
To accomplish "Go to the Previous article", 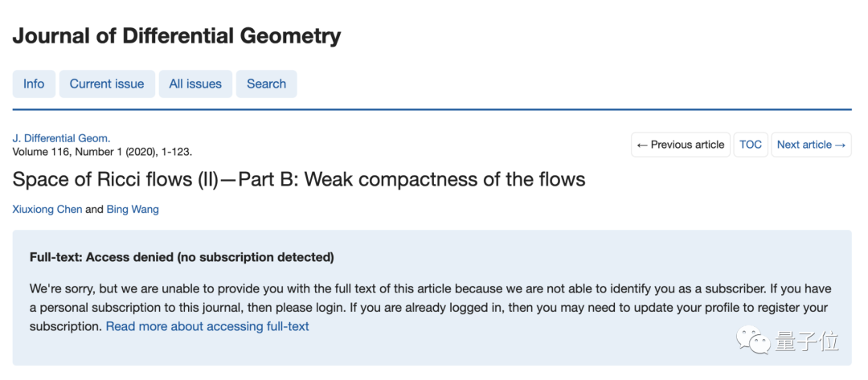I will [x=681, y=145].
